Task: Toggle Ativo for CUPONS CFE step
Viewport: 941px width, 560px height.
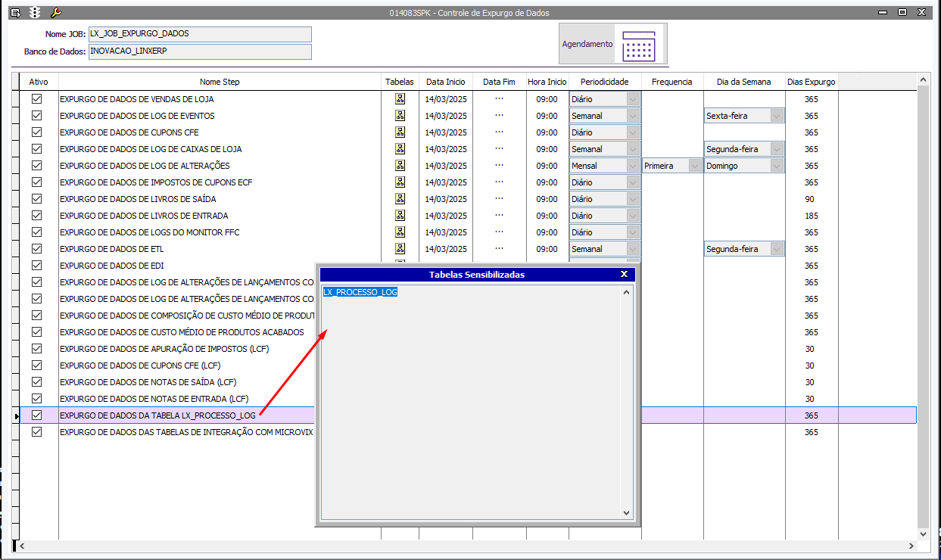Action: click(36, 132)
